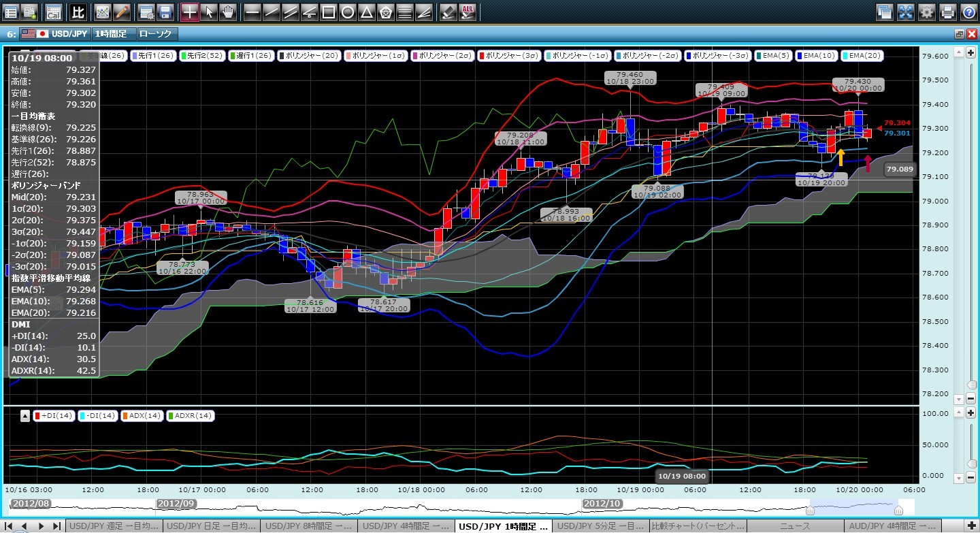
Task: Click the floppy disk save icon
Action: click(x=164, y=12)
